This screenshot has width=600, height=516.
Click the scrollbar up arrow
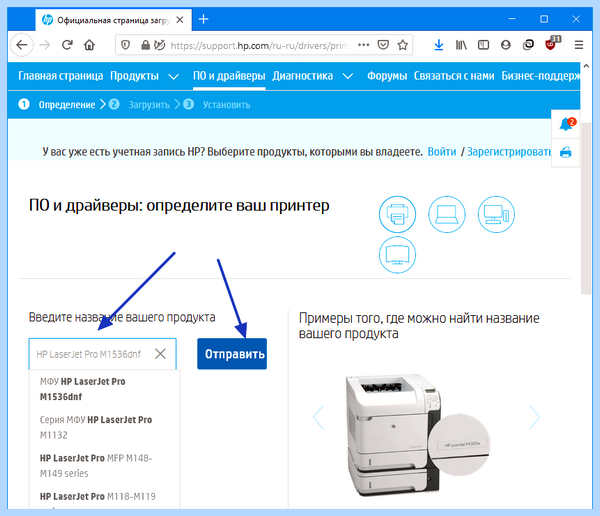[x=586, y=66]
